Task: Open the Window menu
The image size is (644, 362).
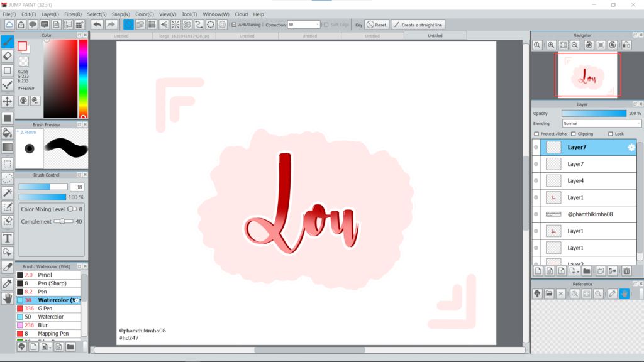Action: click(216, 14)
